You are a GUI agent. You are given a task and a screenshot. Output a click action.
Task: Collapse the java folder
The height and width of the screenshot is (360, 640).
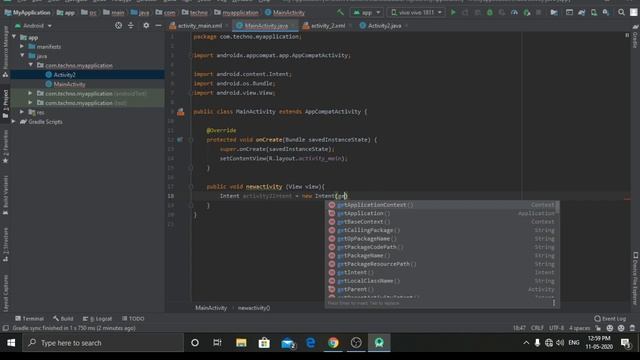pos(22,56)
